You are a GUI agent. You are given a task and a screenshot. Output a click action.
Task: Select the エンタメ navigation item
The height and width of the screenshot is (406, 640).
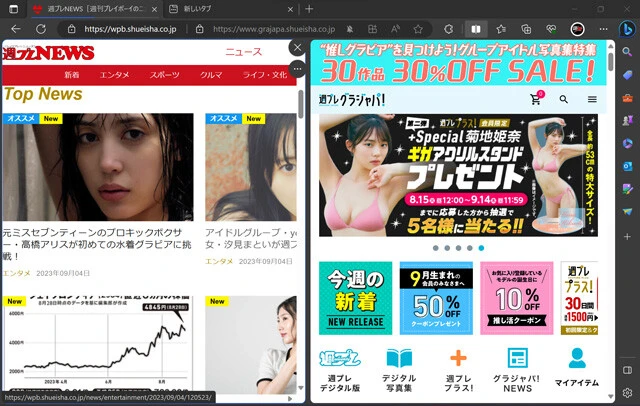(x=114, y=75)
